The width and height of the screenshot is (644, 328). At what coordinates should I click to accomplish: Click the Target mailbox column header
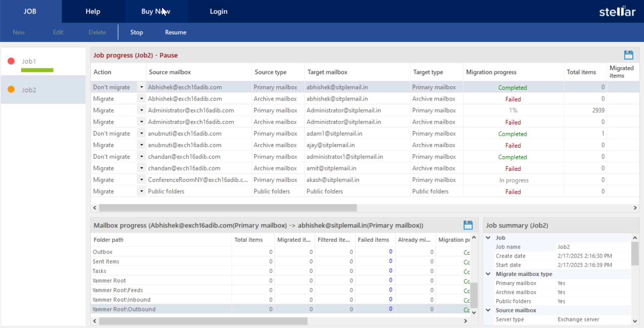point(357,72)
